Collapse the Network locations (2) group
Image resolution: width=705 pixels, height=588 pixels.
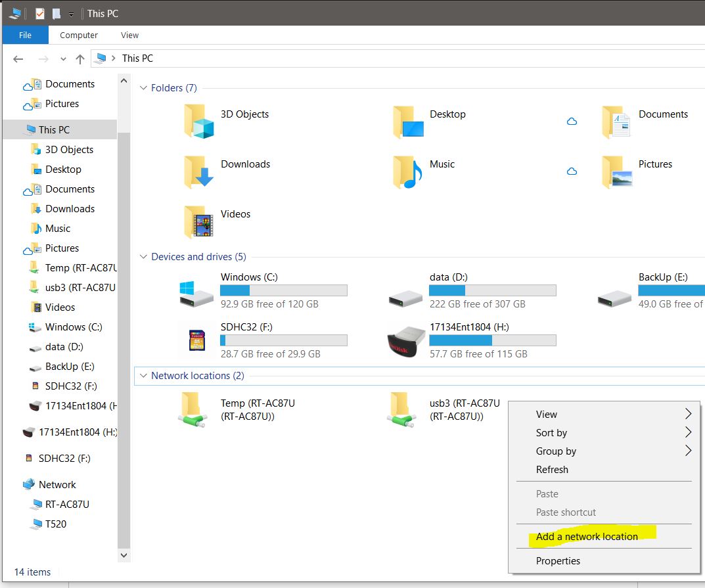click(143, 375)
